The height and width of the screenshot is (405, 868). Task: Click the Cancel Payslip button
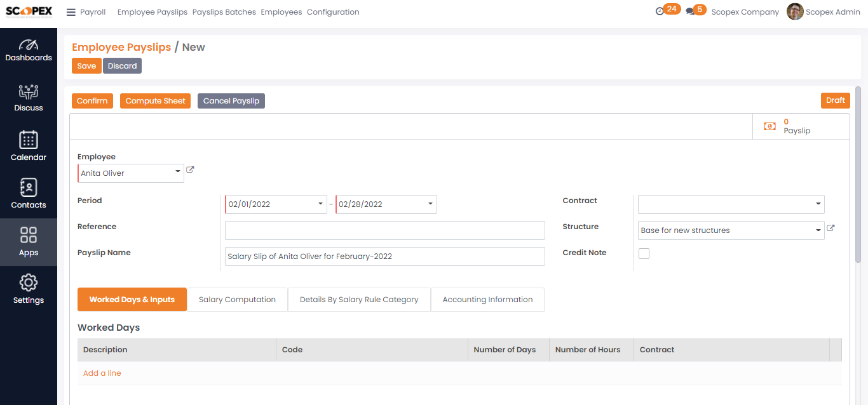[231, 101]
